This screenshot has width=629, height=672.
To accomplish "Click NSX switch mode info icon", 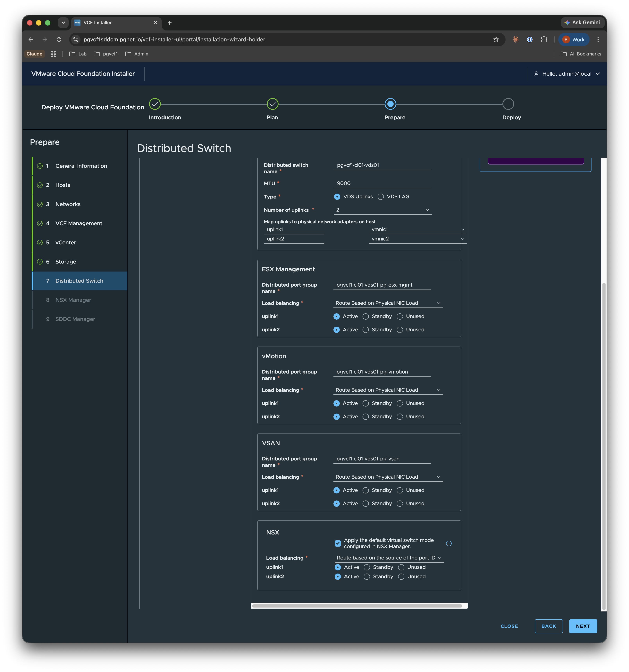I will click(x=449, y=543).
